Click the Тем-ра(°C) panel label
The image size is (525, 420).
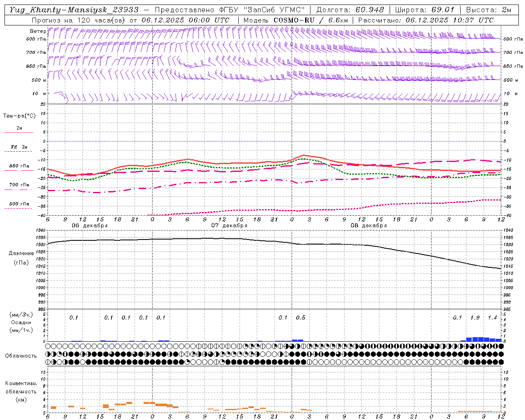tap(19, 116)
